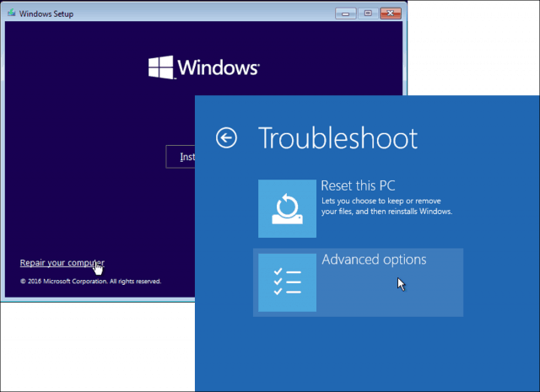540x392 pixels.
Task: Open the Repair your computer link
Action: [62, 262]
